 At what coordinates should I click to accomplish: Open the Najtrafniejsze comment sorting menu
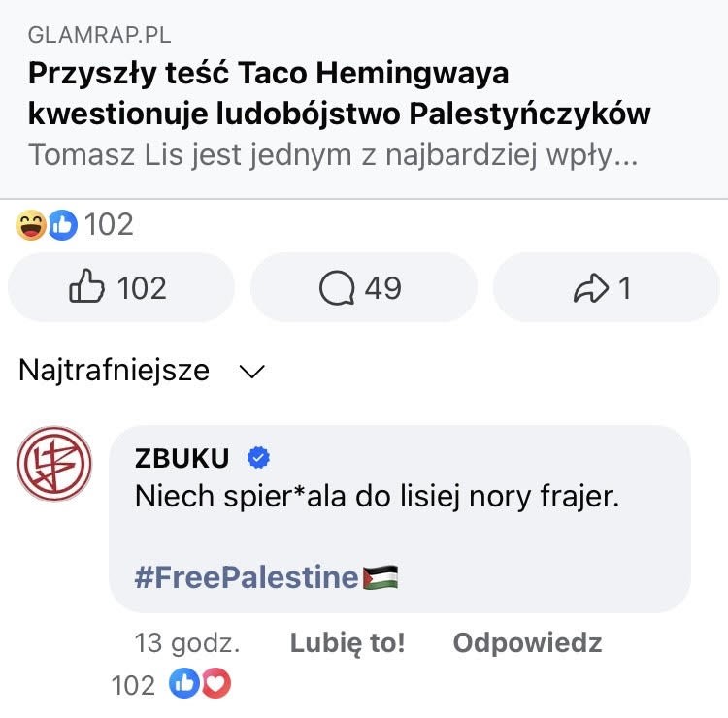click(x=115, y=371)
